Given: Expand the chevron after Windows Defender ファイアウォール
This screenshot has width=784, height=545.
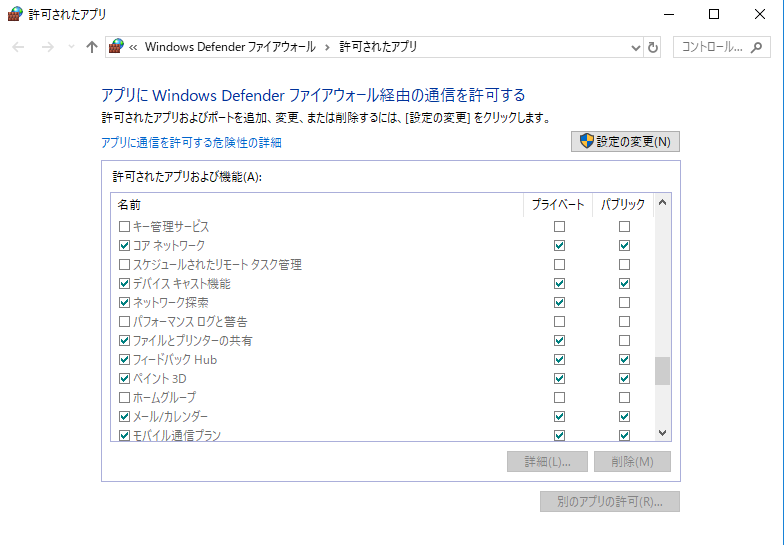Looking at the screenshot, I should pos(327,47).
